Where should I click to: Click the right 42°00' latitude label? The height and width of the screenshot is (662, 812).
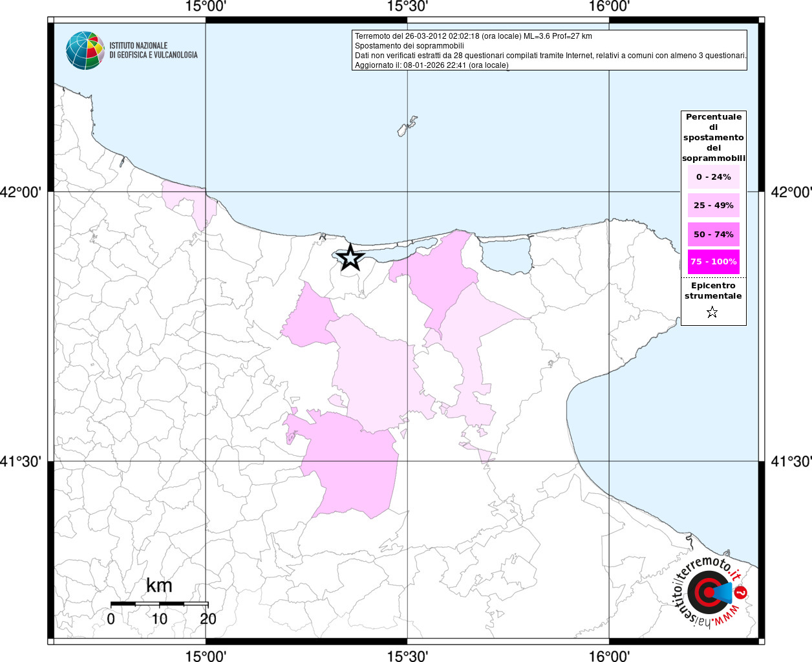tap(792, 192)
